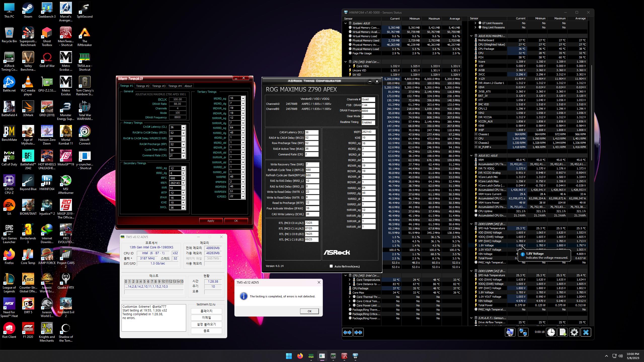Open GPU-Z desktop icon

[x=47, y=84]
